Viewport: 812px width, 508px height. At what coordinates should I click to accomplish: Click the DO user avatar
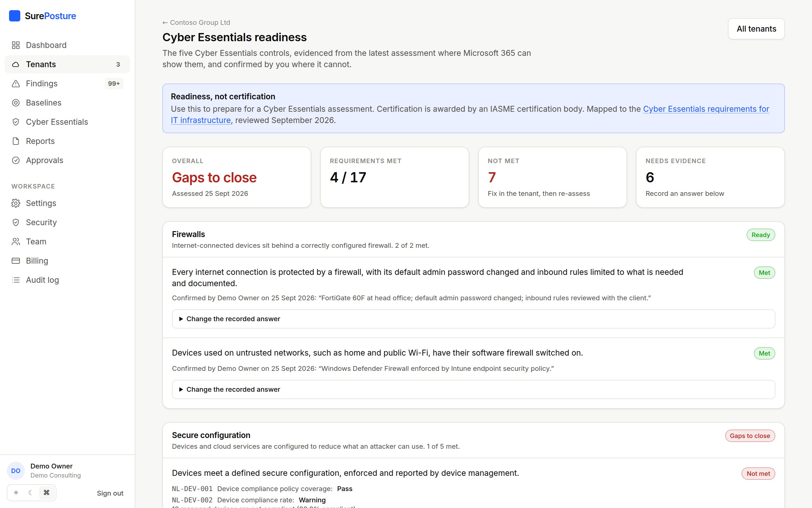coord(16,471)
